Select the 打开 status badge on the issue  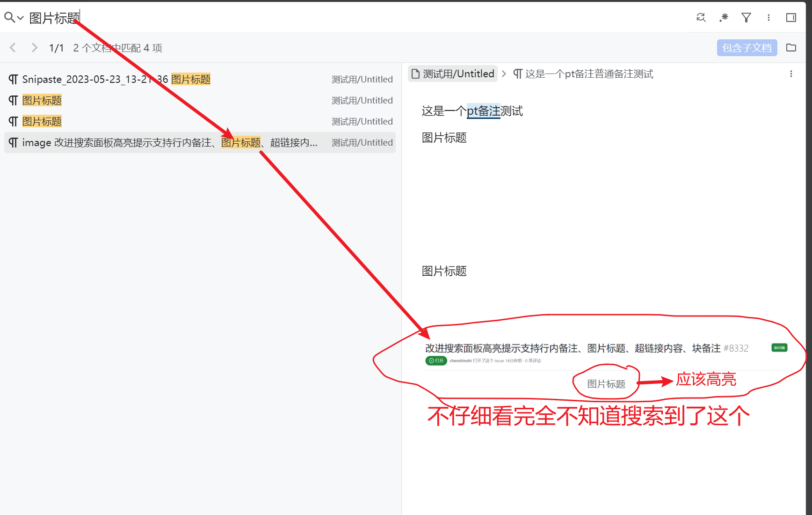coord(436,360)
